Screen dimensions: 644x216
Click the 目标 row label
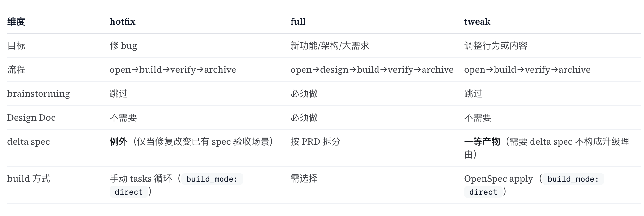[16, 45]
